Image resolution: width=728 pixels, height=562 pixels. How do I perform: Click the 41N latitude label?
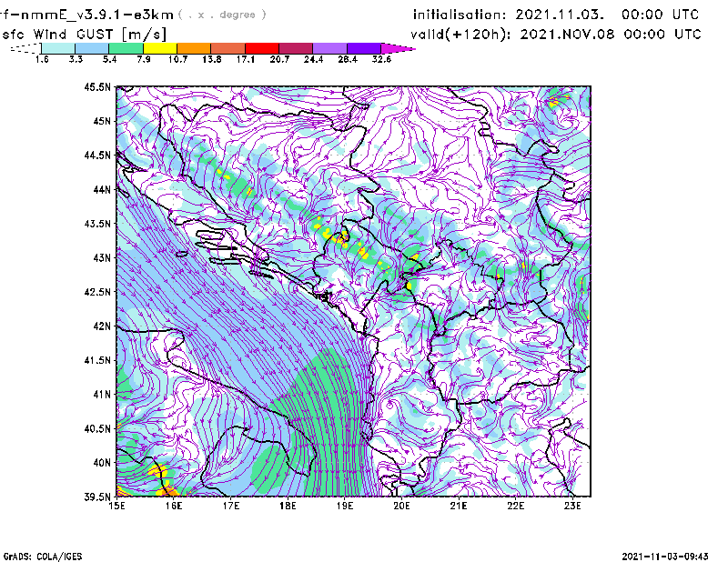(102, 395)
